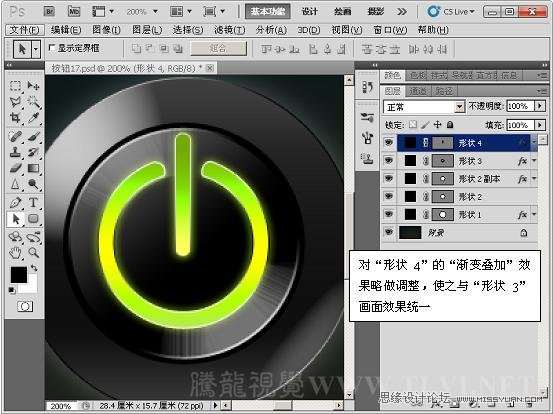Expand effects of 形状 2 副本 layer
The width and height of the screenshot is (553, 414).
point(534,179)
